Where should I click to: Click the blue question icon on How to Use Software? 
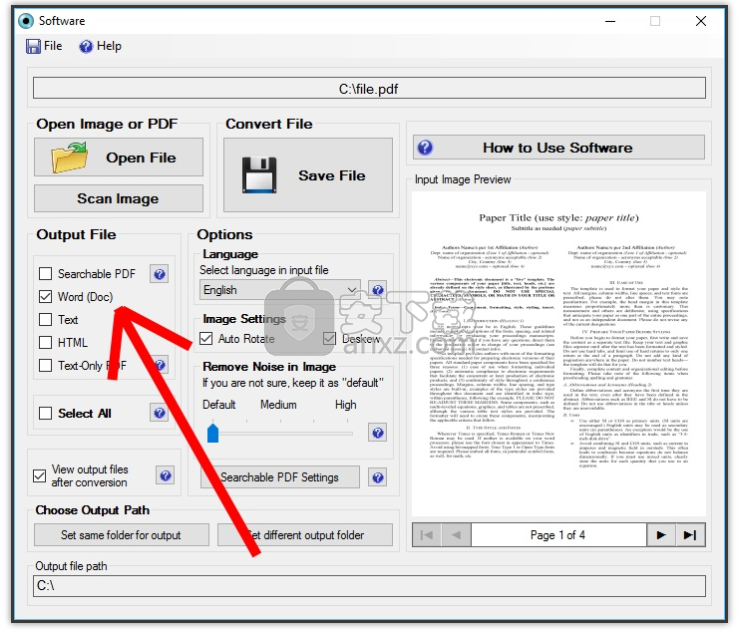(425, 148)
